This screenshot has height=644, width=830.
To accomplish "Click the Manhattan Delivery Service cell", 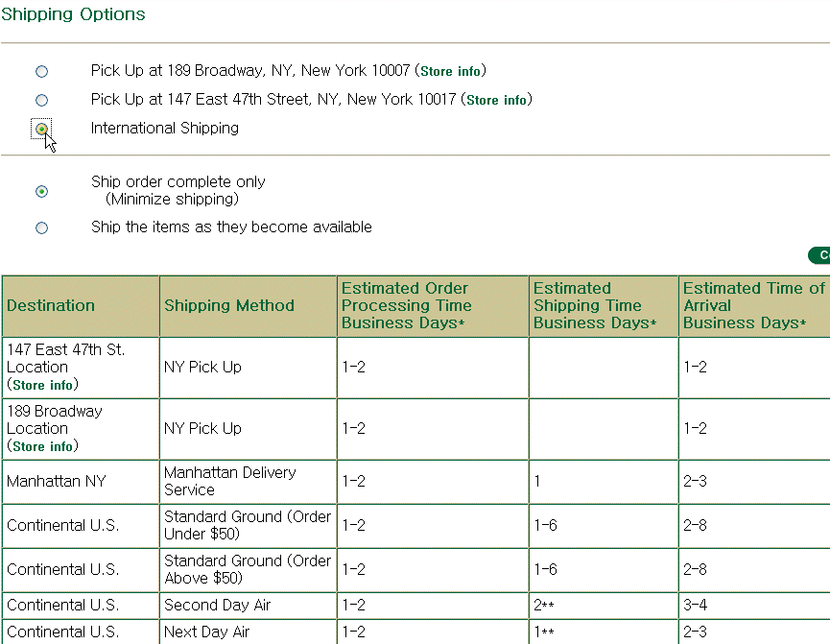I will (x=230, y=481).
